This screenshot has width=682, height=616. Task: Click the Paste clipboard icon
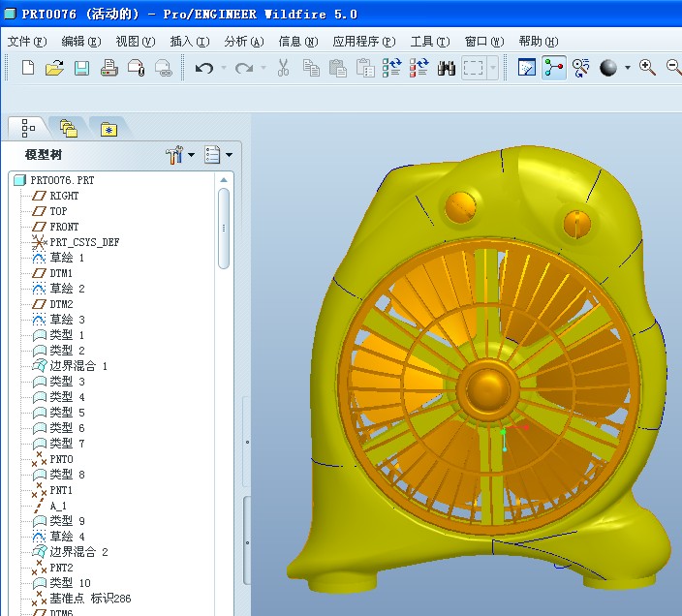point(337,68)
